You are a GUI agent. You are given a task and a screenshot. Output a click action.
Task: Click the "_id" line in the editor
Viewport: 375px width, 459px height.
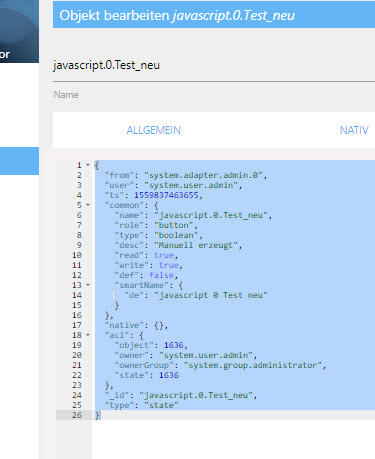click(181, 395)
